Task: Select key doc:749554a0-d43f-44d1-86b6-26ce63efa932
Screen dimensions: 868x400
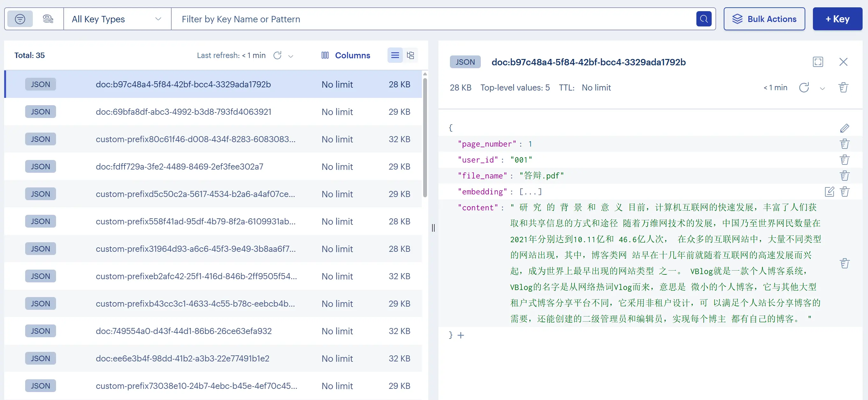Action: [x=184, y=331]
